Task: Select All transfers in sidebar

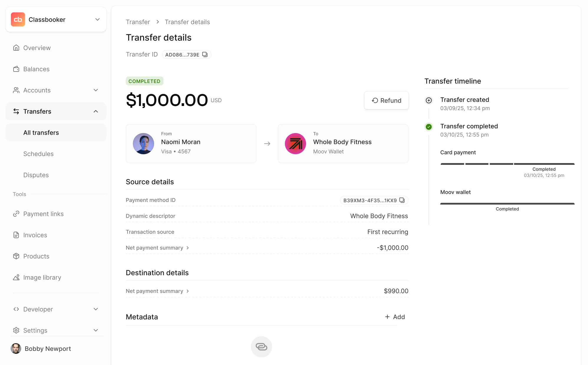Action: tap(56, 132)
